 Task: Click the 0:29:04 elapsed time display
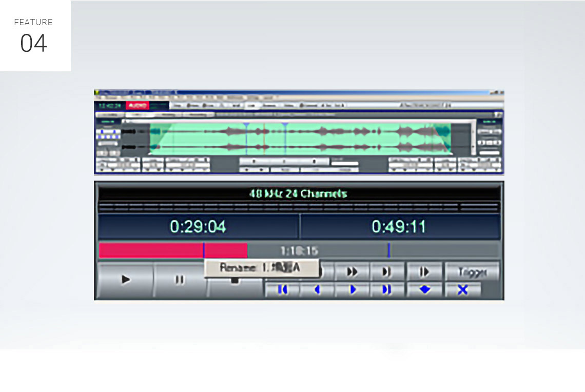point(198,227)
